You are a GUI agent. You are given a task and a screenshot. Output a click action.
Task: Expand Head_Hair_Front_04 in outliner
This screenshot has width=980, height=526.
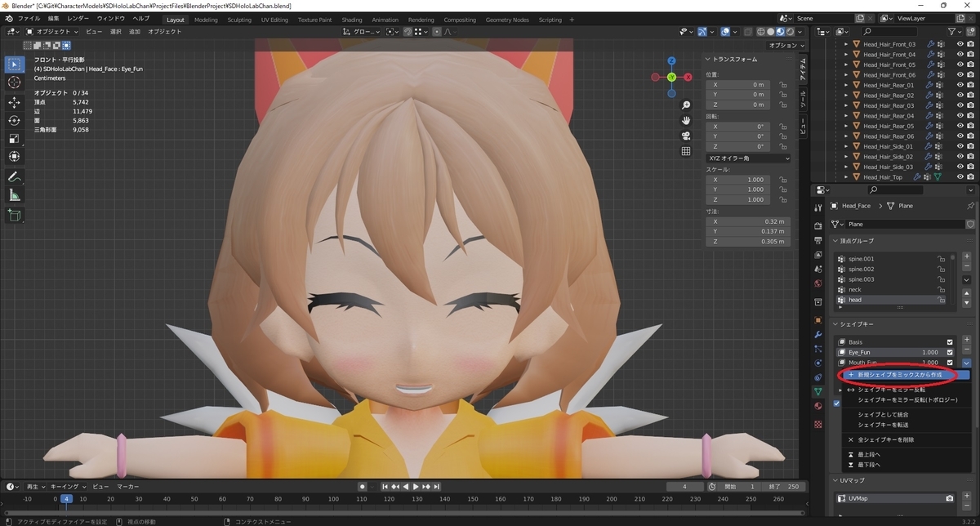click(x=846, y=55)
